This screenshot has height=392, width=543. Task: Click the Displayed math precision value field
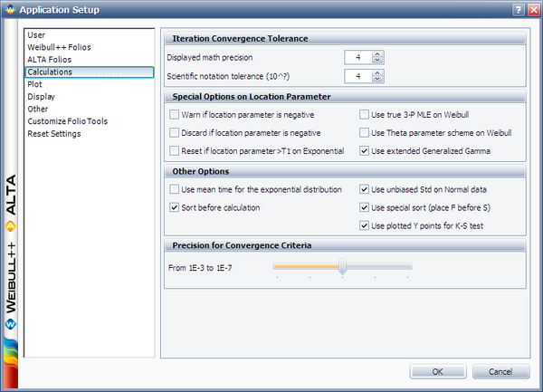click(358, 57)
